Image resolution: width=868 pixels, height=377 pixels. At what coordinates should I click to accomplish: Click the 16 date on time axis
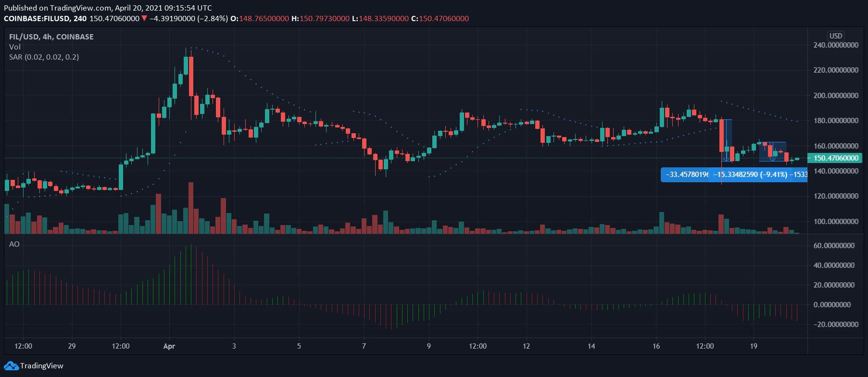coord(656,346)
